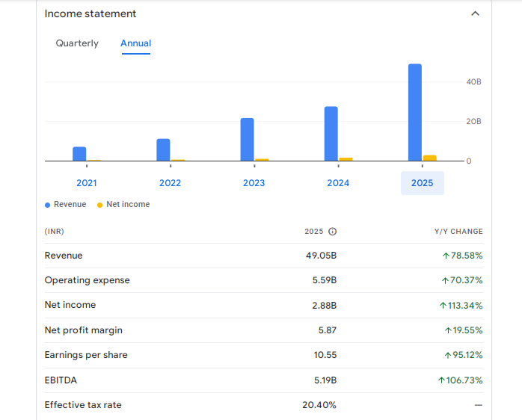Click the EBITDA row label
522x420 pixels.
pos(61,380)
